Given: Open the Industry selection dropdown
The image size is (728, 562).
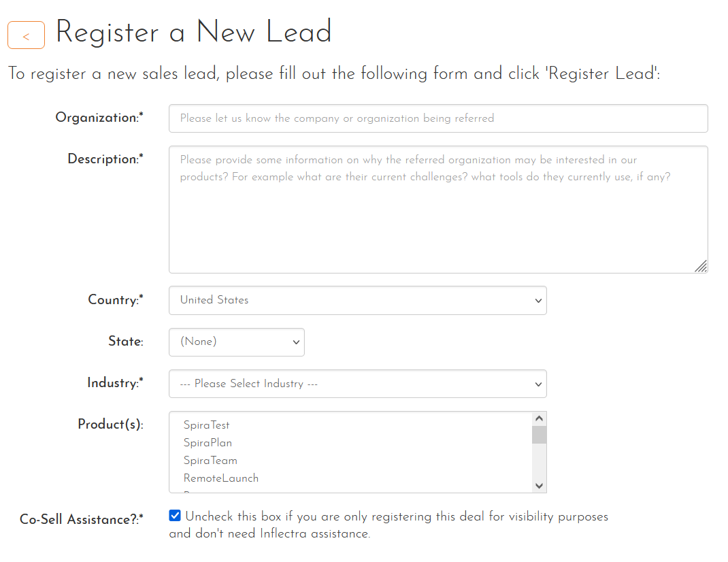Looking at the screenshot, I should coord(357,384).
